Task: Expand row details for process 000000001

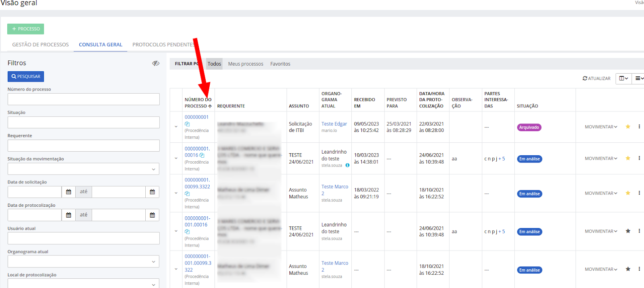Action: [176, 127]
